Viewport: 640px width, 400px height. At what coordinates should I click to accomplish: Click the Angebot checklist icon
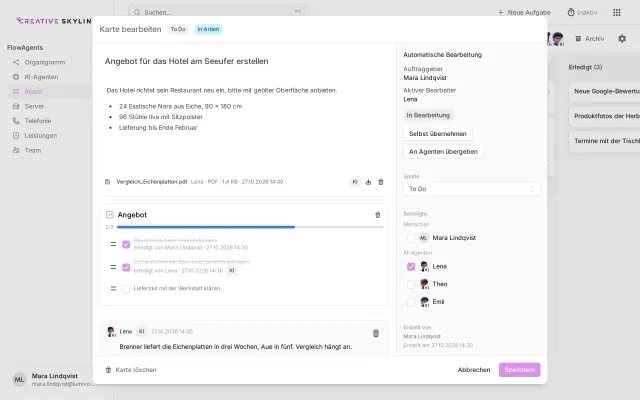pos(109,215)
